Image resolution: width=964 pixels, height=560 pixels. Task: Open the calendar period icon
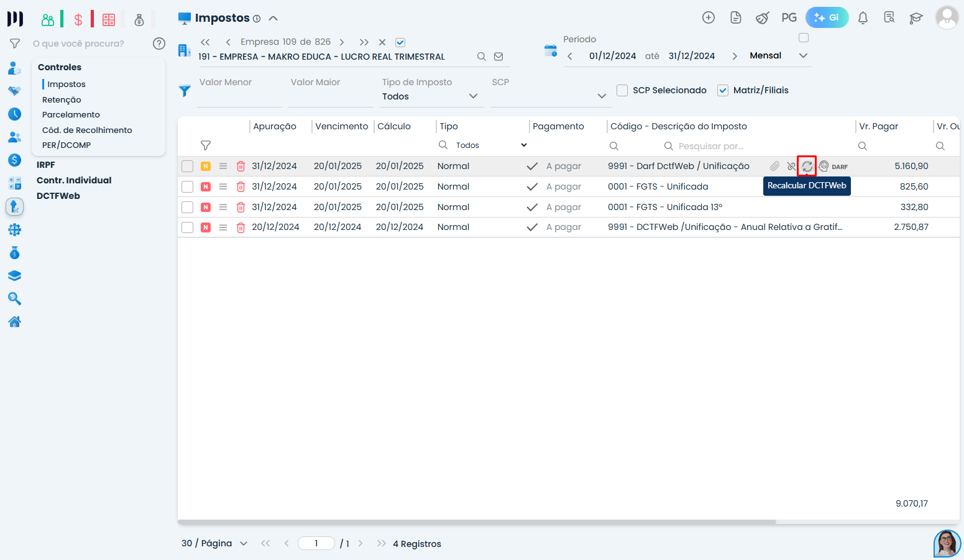550,50
